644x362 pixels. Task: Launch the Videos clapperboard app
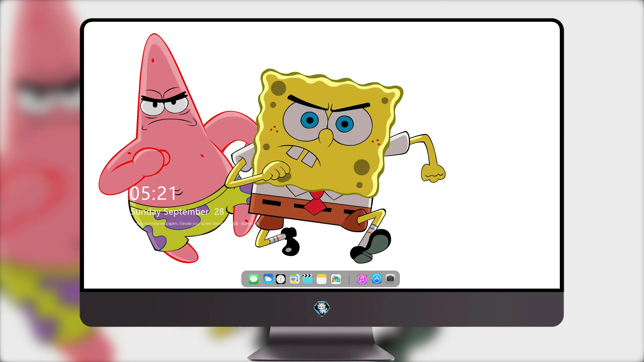(308, 279)
